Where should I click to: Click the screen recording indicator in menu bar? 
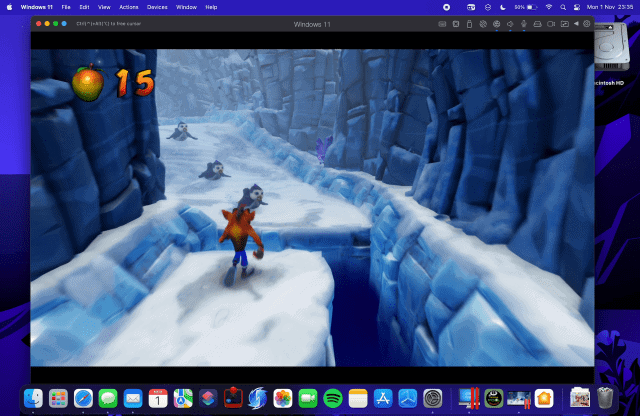447,7
